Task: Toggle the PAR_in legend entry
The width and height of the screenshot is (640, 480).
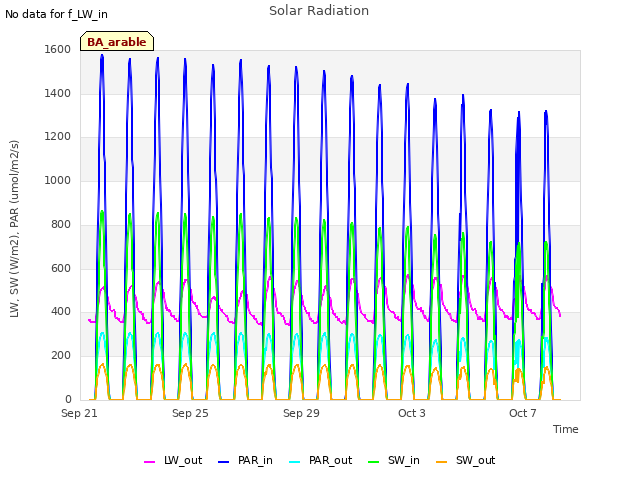Action: pyautogui.click(x=245, y=461)
